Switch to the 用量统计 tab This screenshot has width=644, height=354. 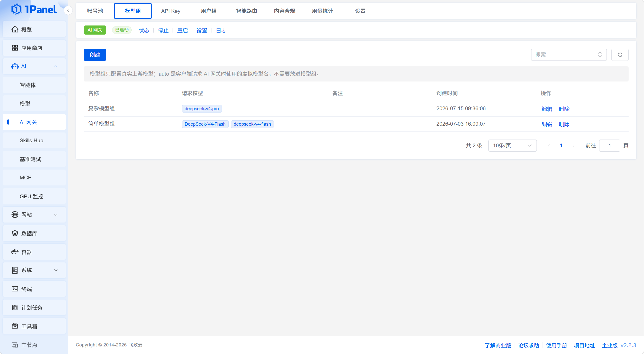[x=322, y=11]
